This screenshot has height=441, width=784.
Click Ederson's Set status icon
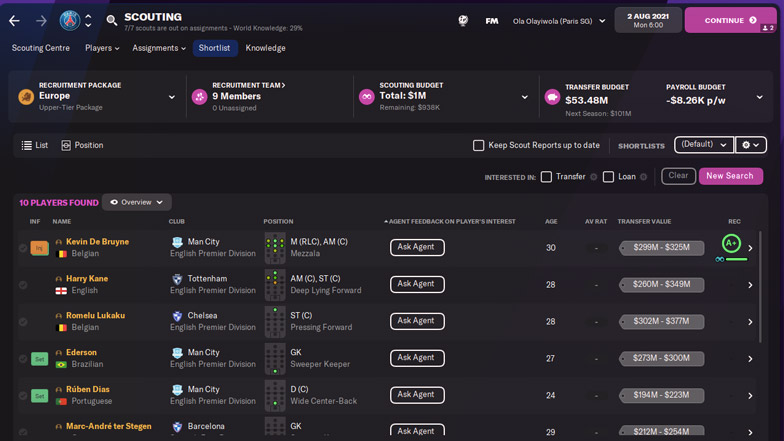click(x=40, y=359)
